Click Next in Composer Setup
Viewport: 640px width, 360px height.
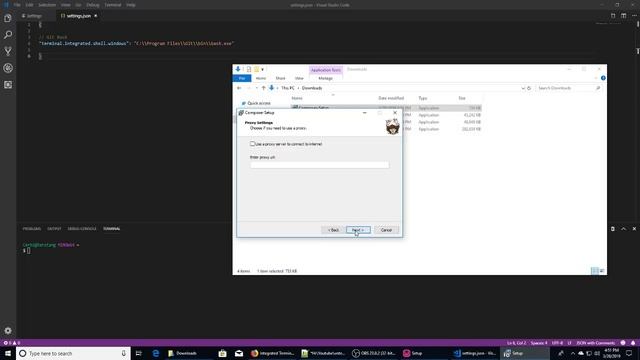pos(358,230)
